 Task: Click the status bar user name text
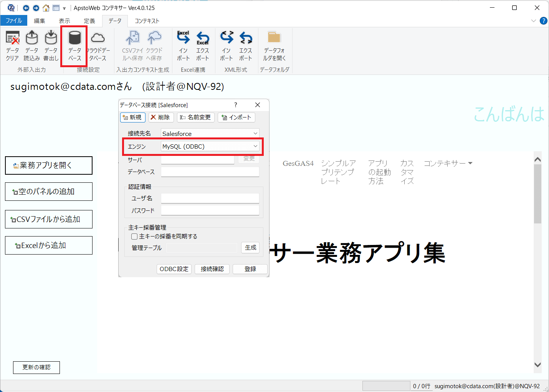(x=487, y=386)
